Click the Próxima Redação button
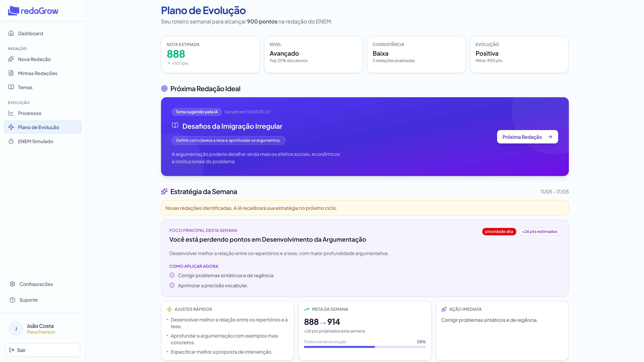The height and width of the screenshot is (362, 644). pos(527,137)
